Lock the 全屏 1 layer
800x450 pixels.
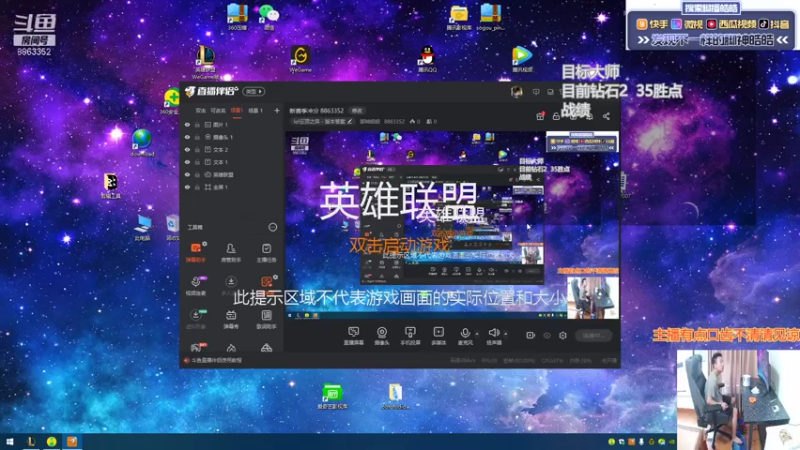pos(197,187)
